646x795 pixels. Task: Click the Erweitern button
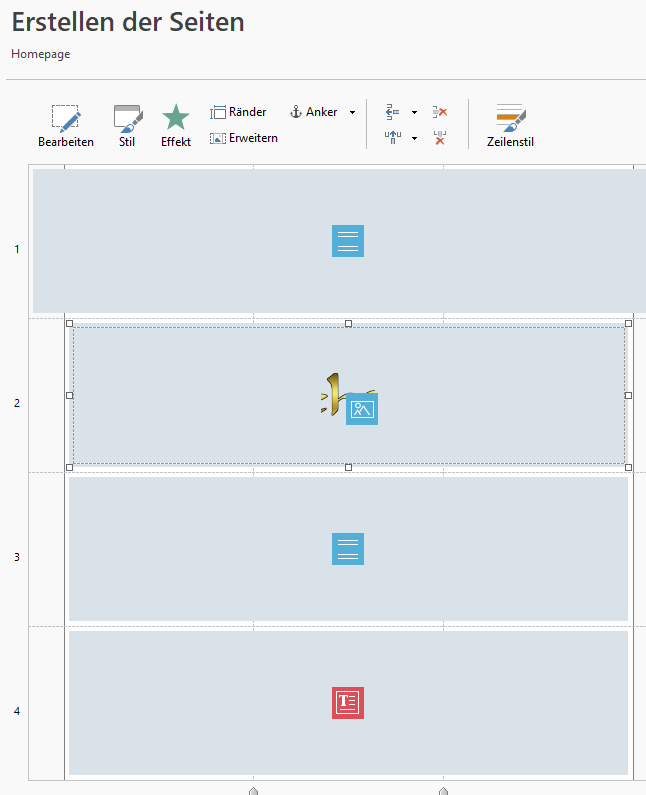243,138
